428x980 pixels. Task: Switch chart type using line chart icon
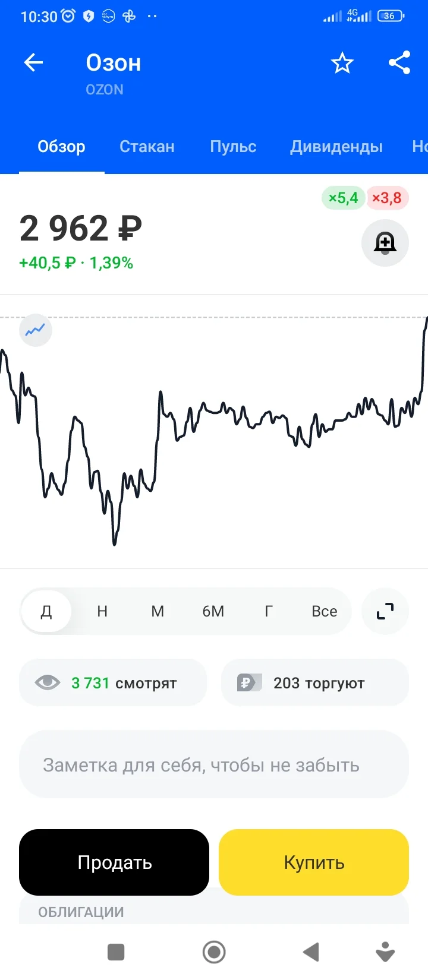tap(36, 330)
